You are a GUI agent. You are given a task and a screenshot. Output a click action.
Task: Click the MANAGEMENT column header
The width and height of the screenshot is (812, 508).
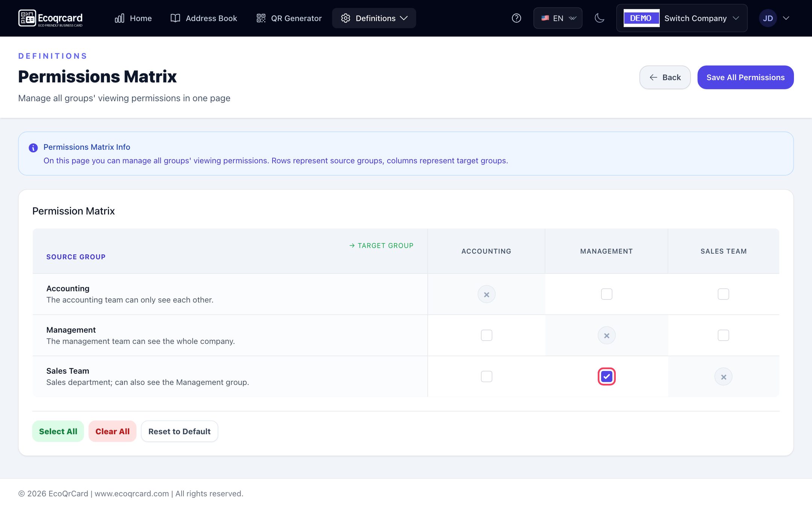(606, 251)
